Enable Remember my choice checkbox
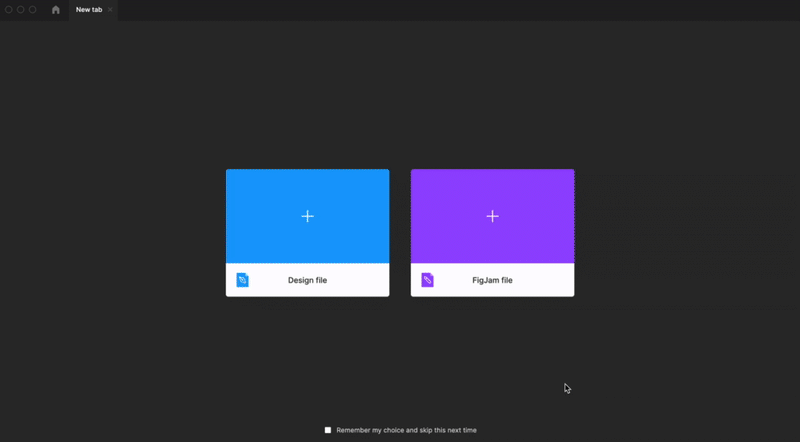 [328, 430]
